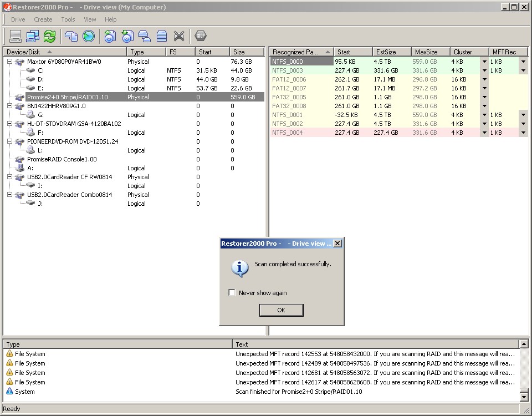
Task: Click warning icon of MFT record 142553 entry
Action: click(x=9, y=353)
